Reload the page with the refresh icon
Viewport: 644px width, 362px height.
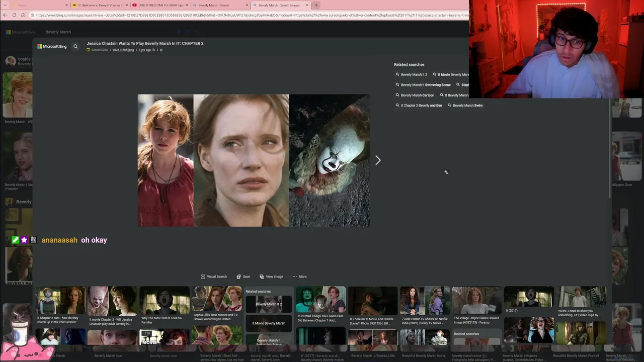pyautogui.click(x=14, y=15)
